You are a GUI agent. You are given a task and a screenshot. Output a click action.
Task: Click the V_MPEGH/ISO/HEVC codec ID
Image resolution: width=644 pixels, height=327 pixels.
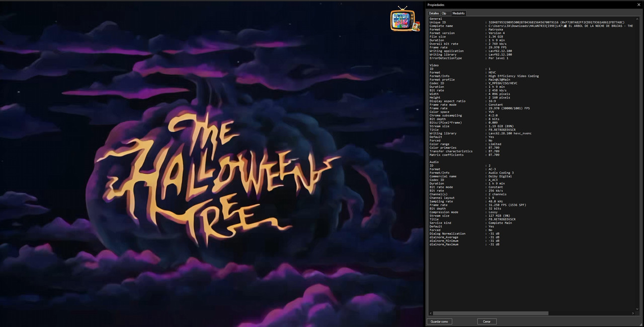point(503,83)
